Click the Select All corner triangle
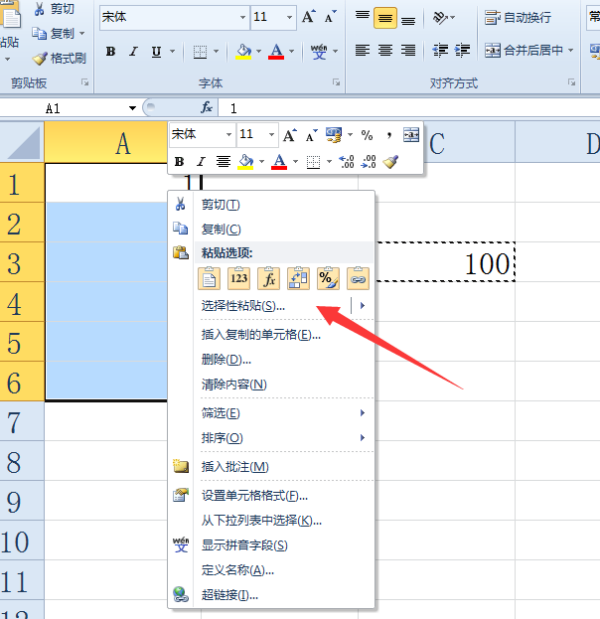600x619 pixels. click(23, 143)
